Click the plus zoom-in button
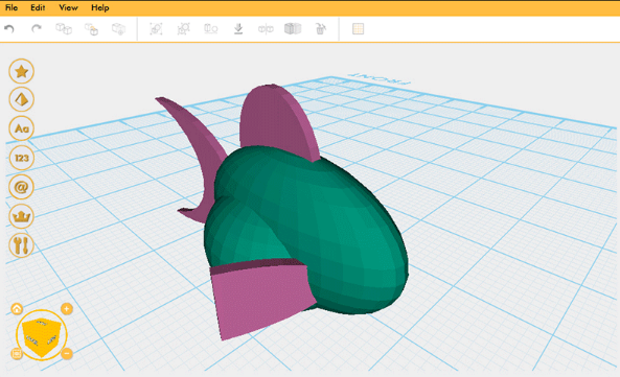 pyautogui.click(x=66, y=309)
